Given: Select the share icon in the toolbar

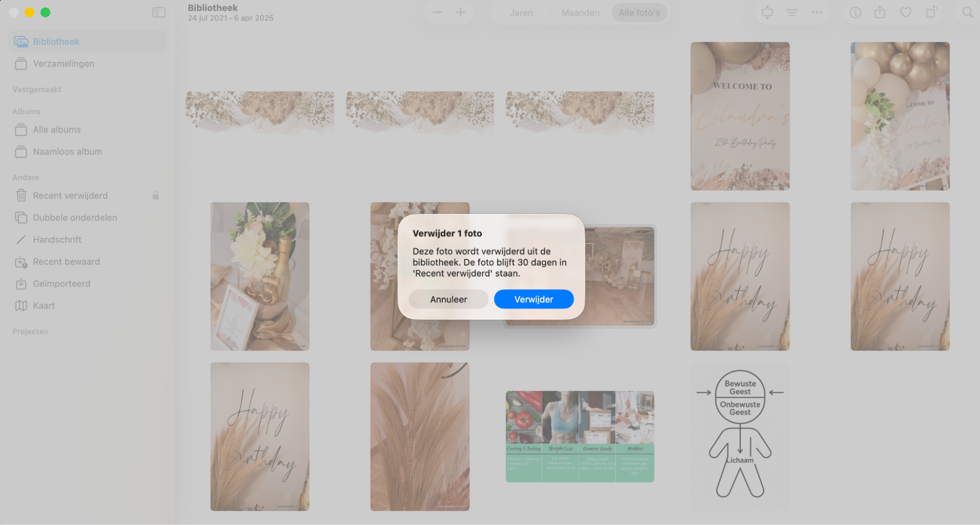Looking at the screenshot, I should click(879, 12).
